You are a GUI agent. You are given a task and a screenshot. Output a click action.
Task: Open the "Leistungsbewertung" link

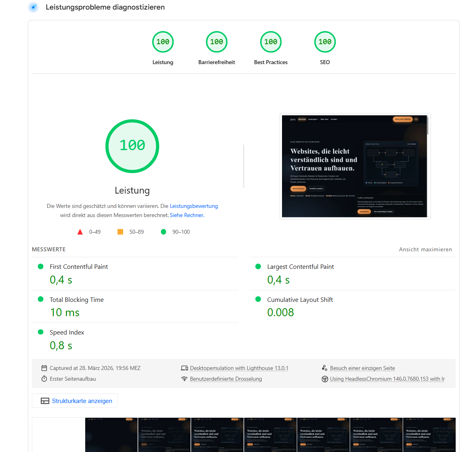coord(194,206)
